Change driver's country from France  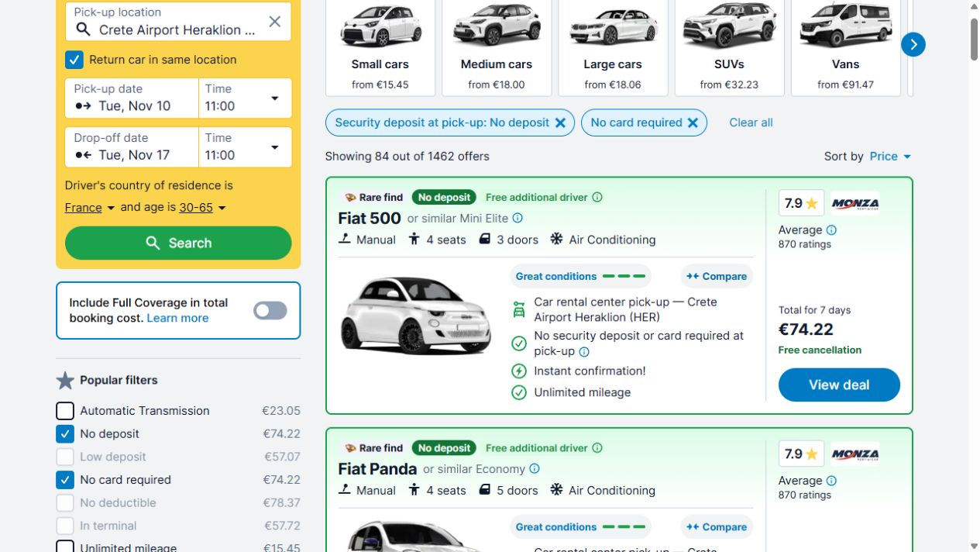pos(89,208)
